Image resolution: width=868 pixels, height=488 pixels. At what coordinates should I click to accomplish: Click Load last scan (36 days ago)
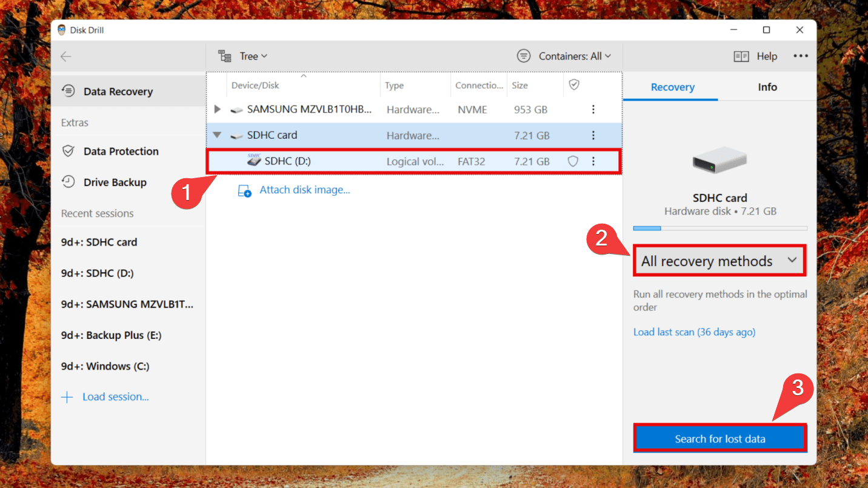[694, 332]
